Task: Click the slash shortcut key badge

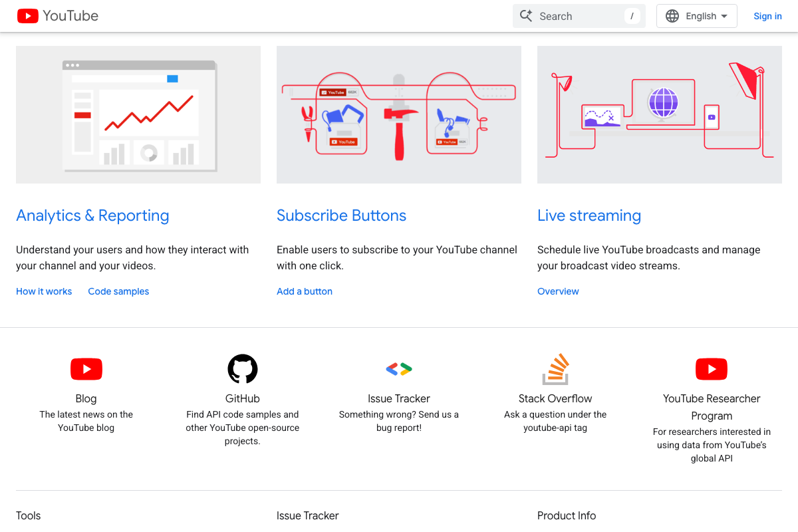Action: pos(632,16)
